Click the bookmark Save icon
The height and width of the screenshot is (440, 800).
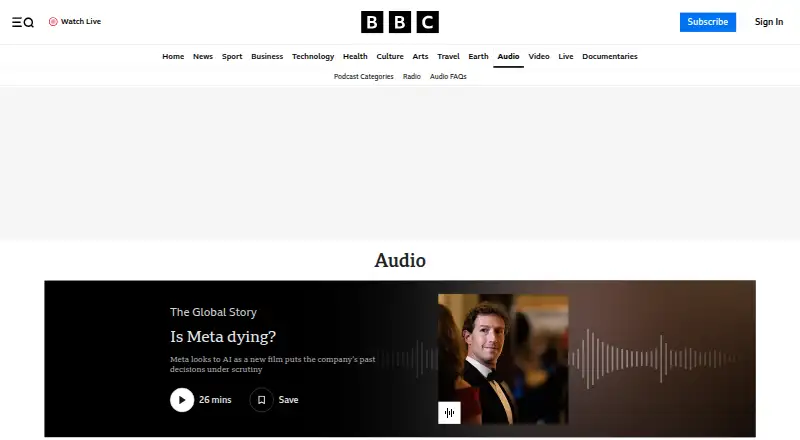click(261, 400)
